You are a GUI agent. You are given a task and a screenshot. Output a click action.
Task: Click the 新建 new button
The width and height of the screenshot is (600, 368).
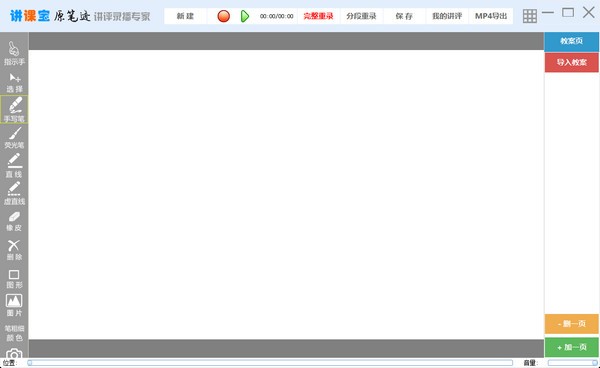pyautogui.click(x=185, y=16)
